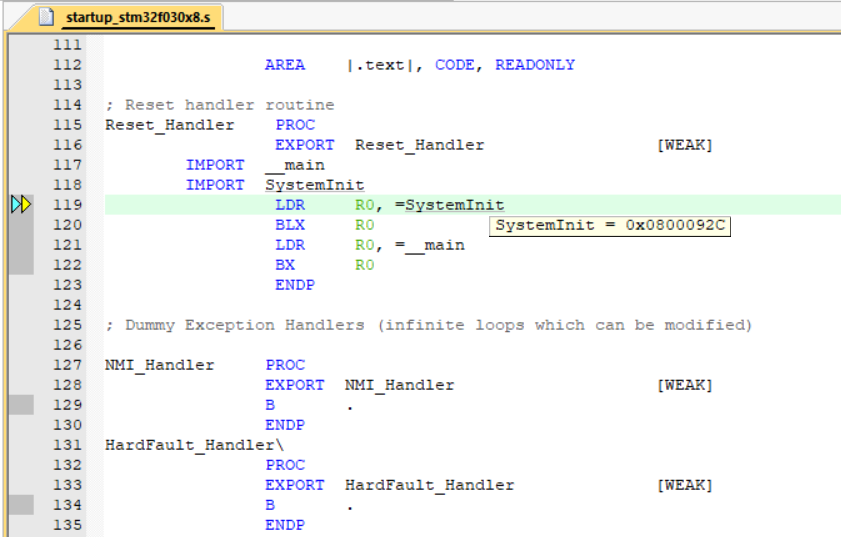This screenshot has width=841, height=537.
Task: Click the breakpoint gutter beside line 121
Action: coord(21,245)
